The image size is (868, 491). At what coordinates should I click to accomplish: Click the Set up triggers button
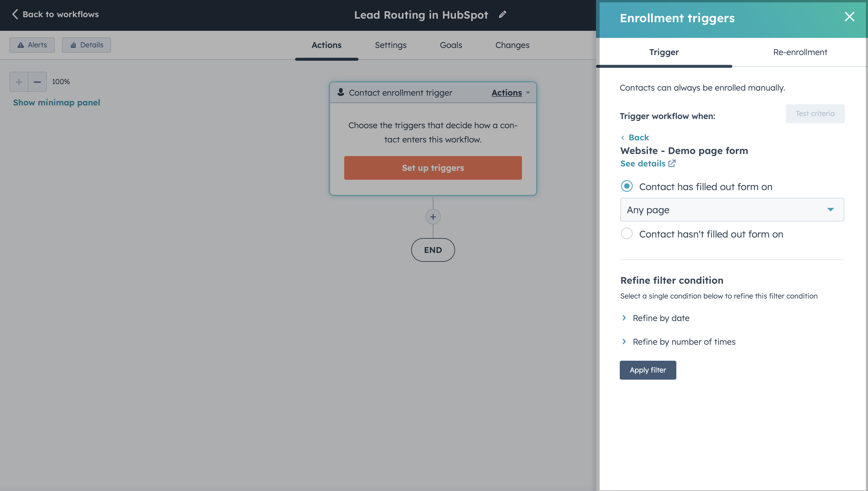click(433, 168)
